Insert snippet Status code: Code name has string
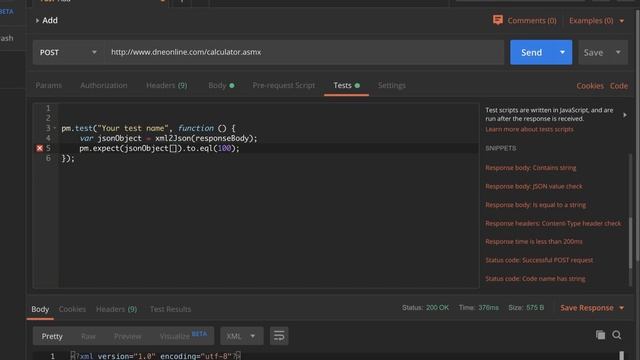The image size is (640, 360). click(535, 278)
